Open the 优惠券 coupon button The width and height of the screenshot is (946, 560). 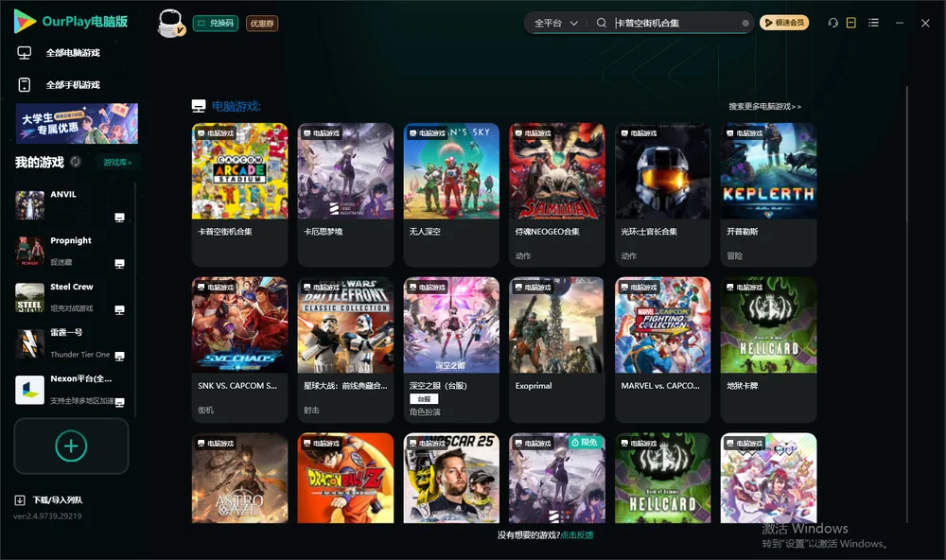pyautogui.click(x=262, y=24)
